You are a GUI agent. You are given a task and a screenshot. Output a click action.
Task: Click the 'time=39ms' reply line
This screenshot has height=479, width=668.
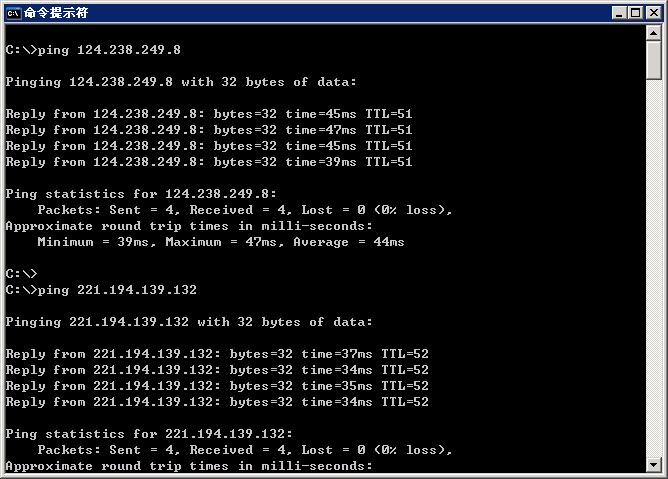point(209,162)
